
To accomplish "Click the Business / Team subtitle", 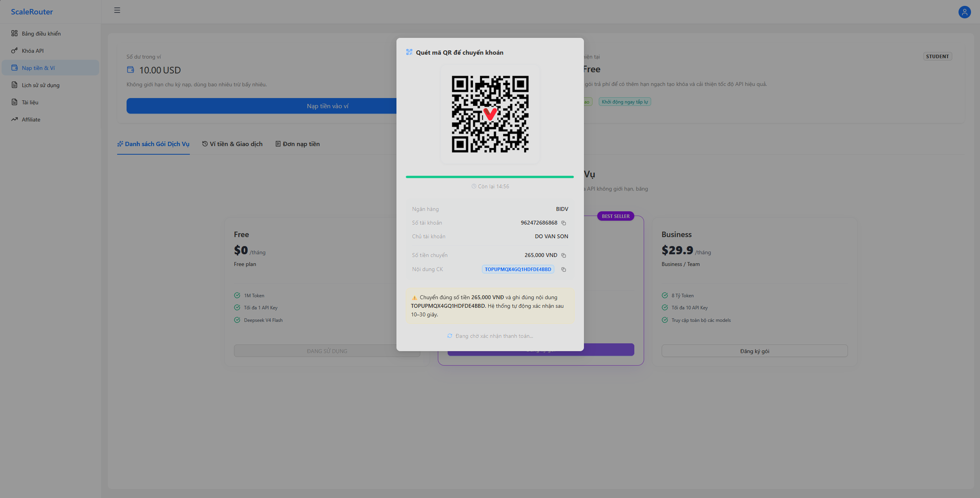I will 681,264.
